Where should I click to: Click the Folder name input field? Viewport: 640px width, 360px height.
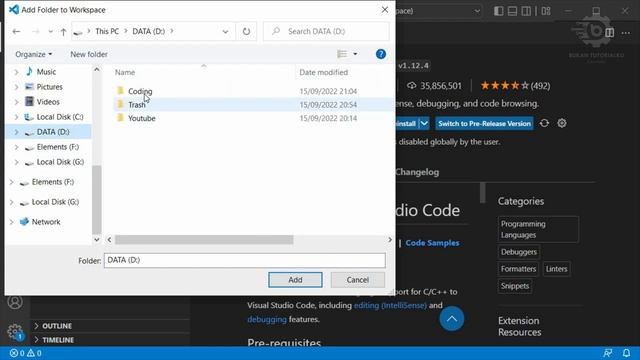point(244,260)
